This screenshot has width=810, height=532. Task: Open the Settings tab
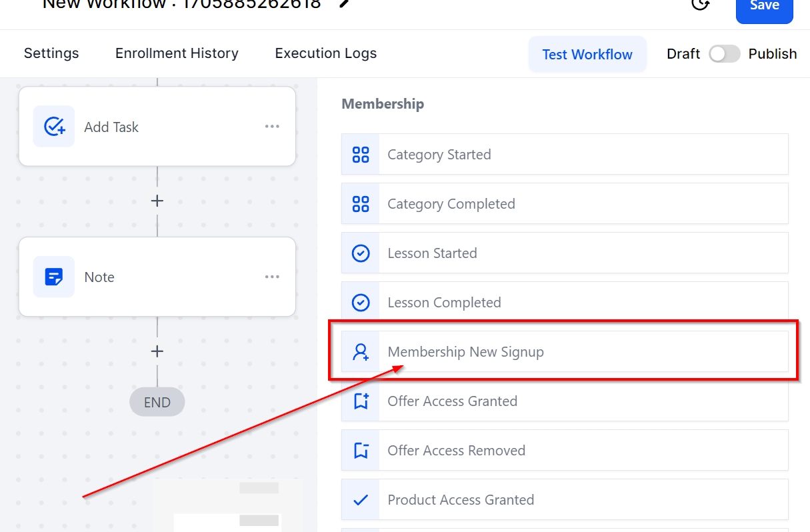tap(51, 53)
